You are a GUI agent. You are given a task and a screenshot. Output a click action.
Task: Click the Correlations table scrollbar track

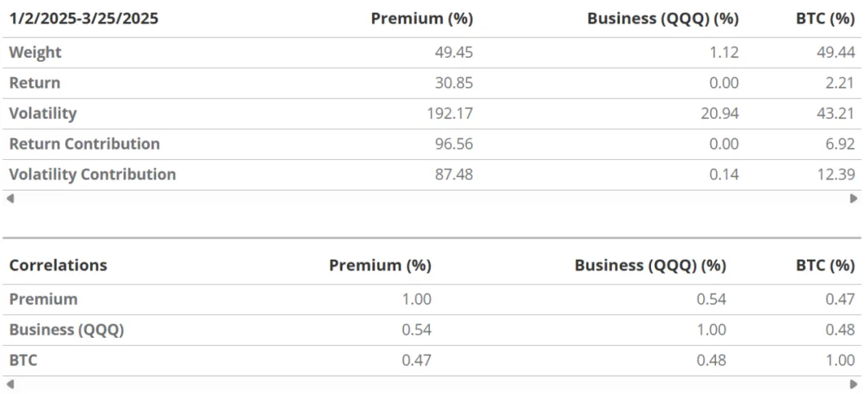432,384
